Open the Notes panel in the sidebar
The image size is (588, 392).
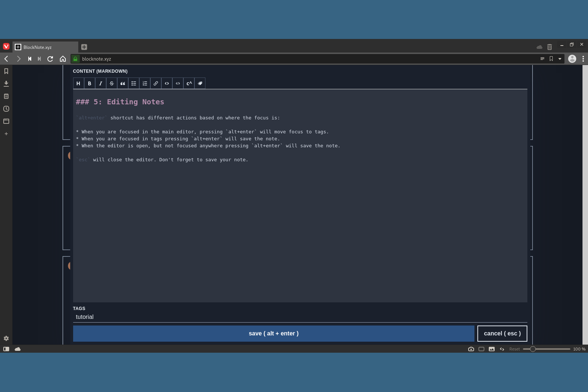[x=6, y=96]
